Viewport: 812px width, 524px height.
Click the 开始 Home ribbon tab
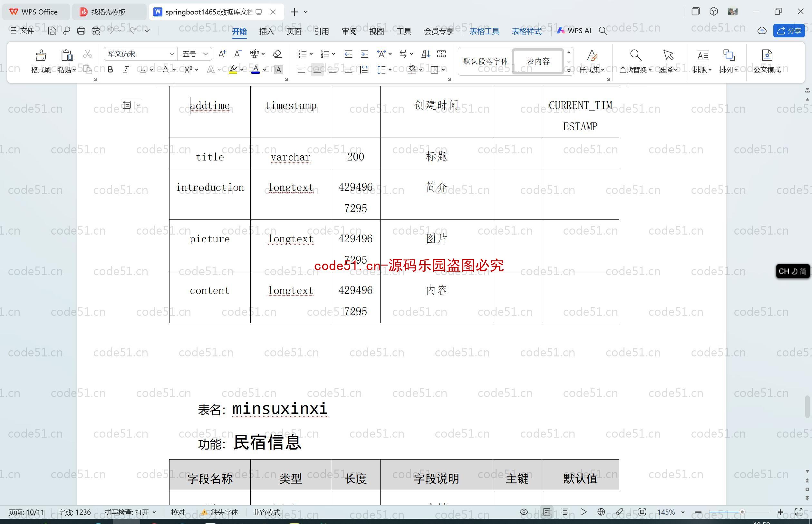(240, 31)
